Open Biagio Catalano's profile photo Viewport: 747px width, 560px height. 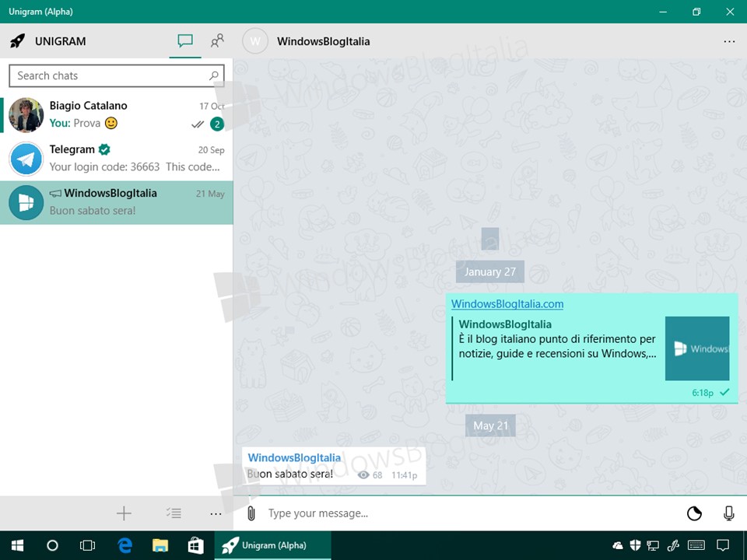(x=26, y=115)
